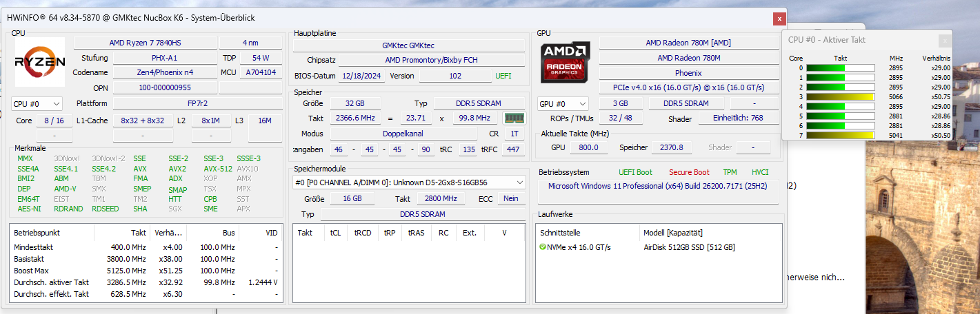The image size is (980, 314).
Task: Select the Basistakt row
Action: click(x=146, y=259)
